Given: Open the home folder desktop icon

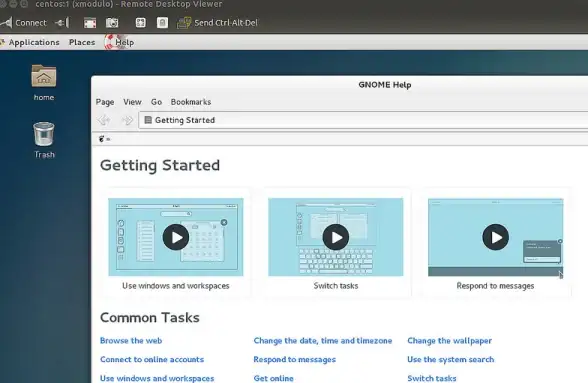Looking at the screenshot, I should (44, 83).
